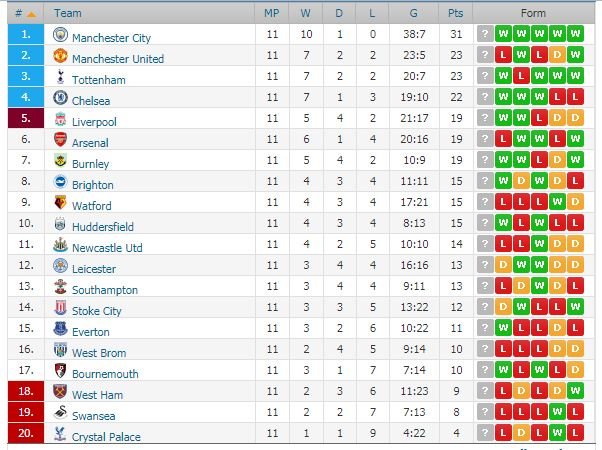Click the Form column header
Image resolution: width=602 pixels, height=450 pixels.
coord(533,13)
